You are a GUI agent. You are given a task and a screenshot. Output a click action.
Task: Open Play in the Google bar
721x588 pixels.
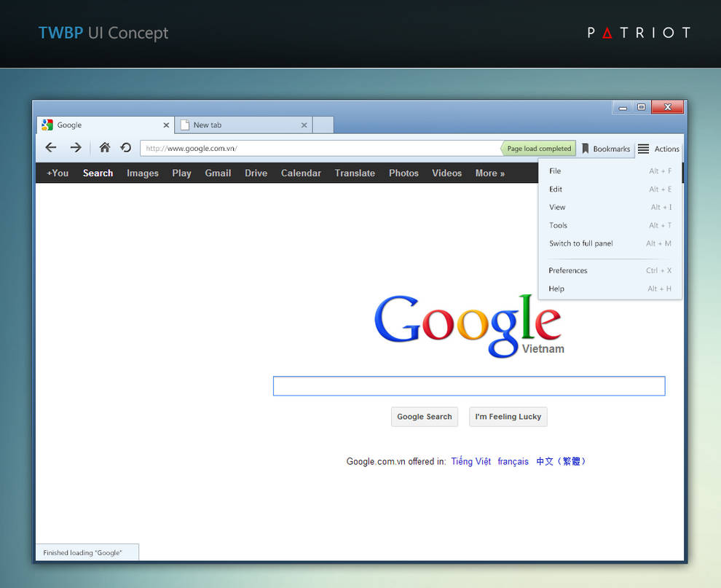point(181,173)
